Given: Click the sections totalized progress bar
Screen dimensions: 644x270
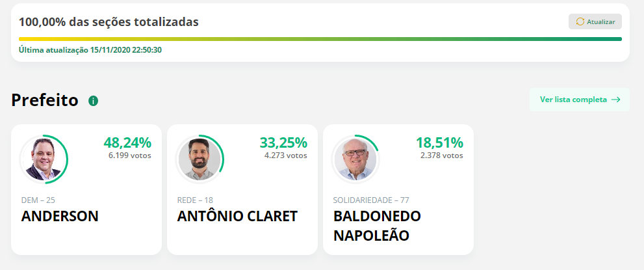Looking at the screenshot, I should click(320, 39).
